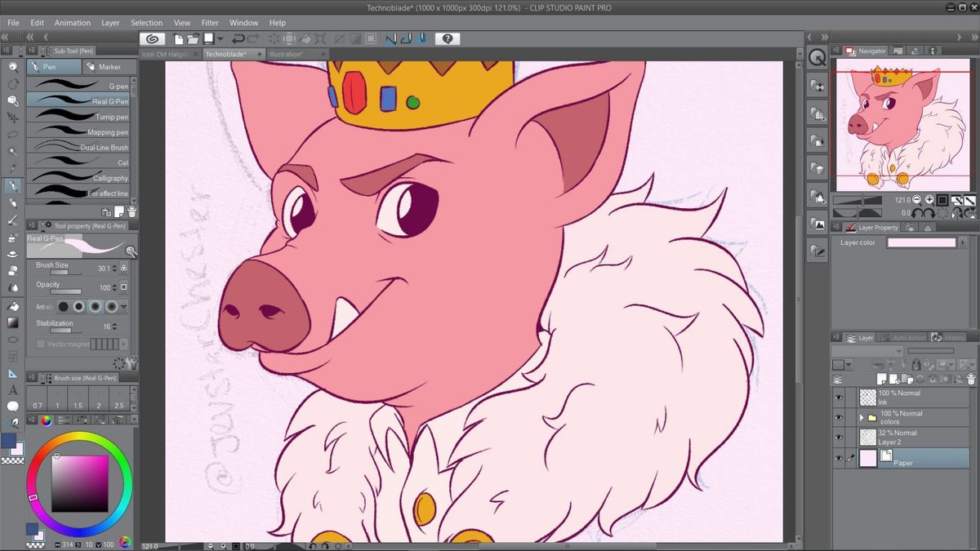
Task: Toggle snap to grid icon
Action: coord(422,38)
